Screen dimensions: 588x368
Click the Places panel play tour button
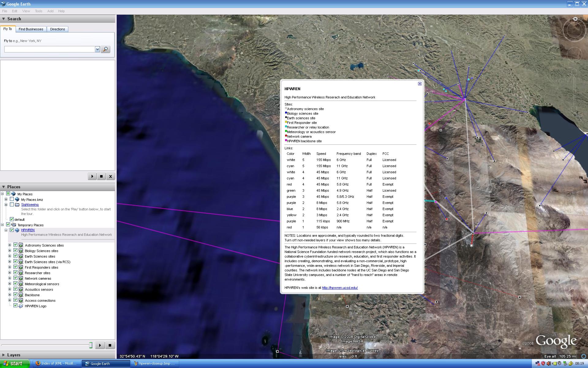[100, 345]
